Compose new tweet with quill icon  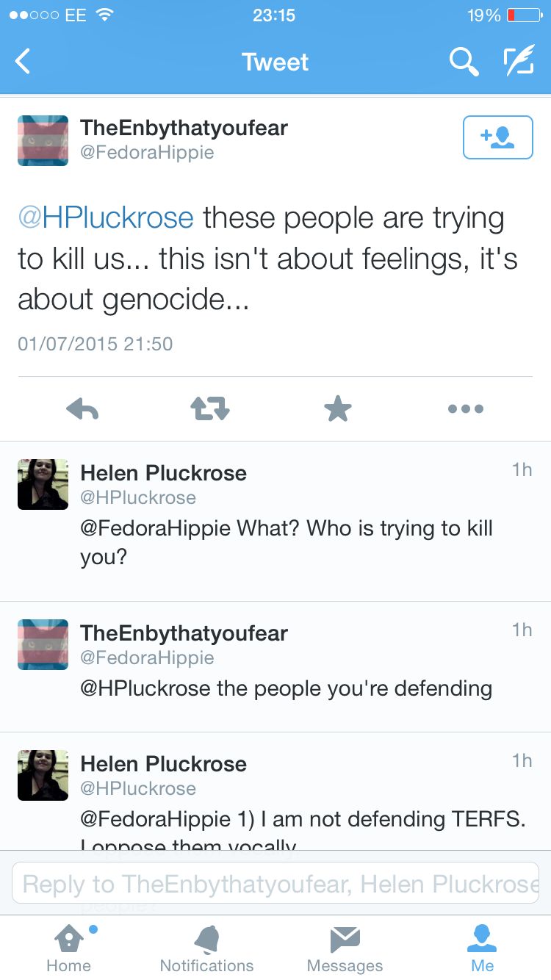[x=518, y=62]
